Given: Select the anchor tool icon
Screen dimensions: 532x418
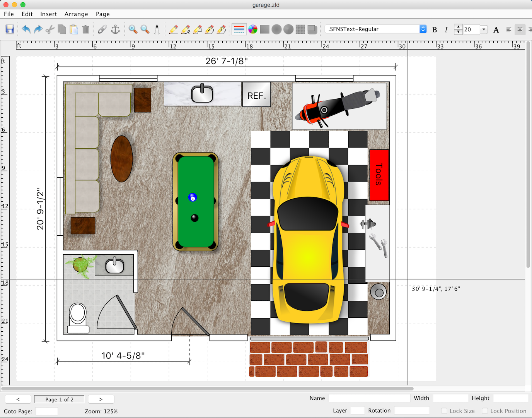Looking at the screenshot, I should tap(115, 29).
